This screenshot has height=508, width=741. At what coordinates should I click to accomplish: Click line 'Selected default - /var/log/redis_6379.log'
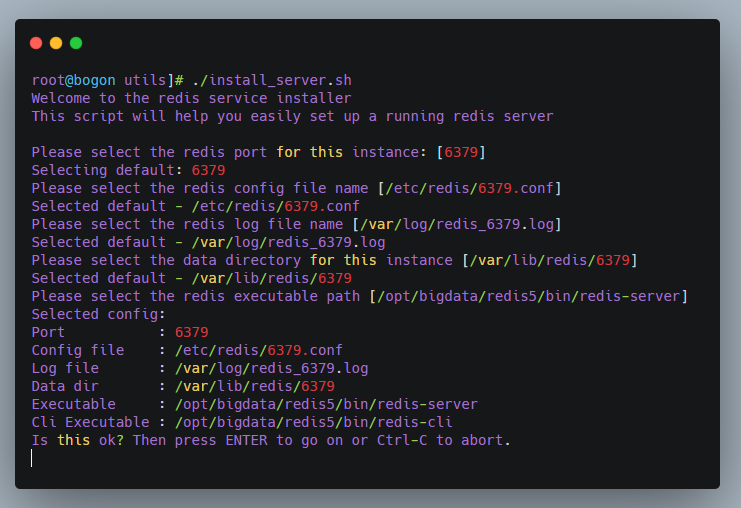click(x=208, y=242)
